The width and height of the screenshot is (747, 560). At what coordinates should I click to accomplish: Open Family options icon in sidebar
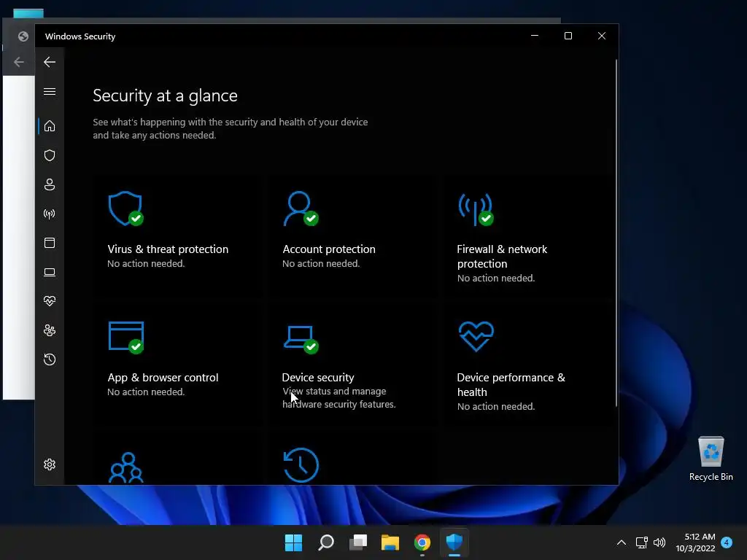tap(50, 330)
